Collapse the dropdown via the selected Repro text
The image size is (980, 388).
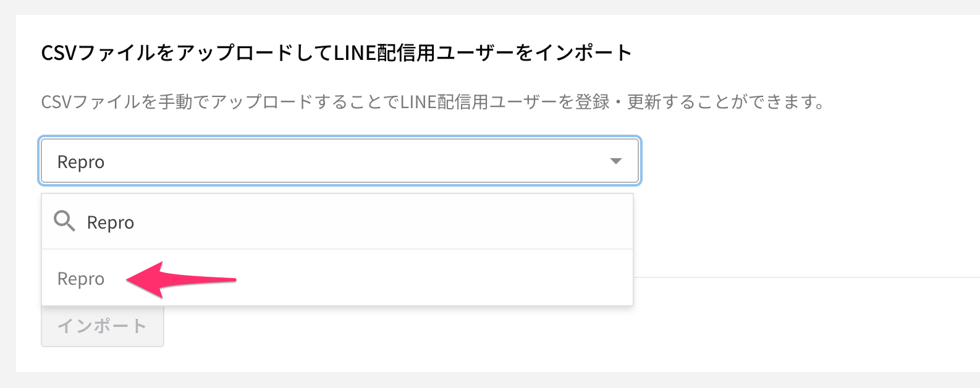coord(81,162)
